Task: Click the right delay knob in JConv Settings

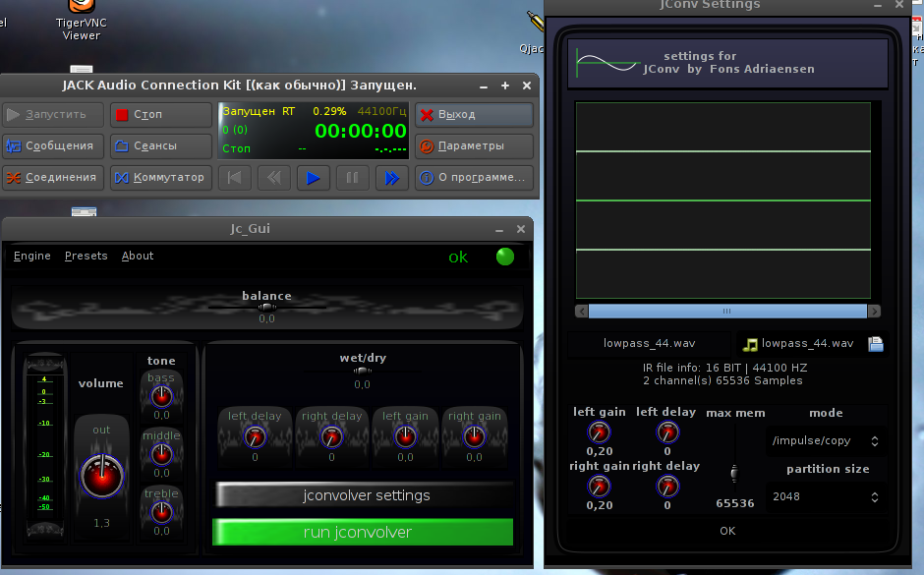Action: tap(667, 487)
